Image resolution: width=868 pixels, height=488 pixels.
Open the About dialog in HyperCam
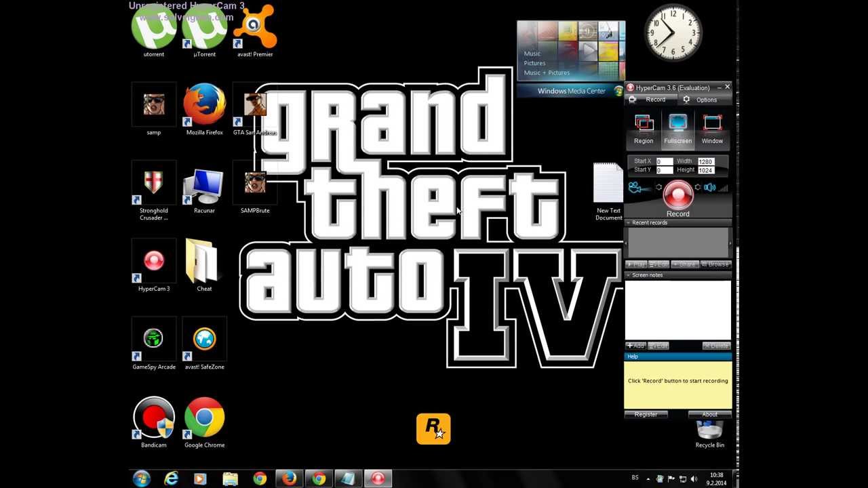click(709, 414)
